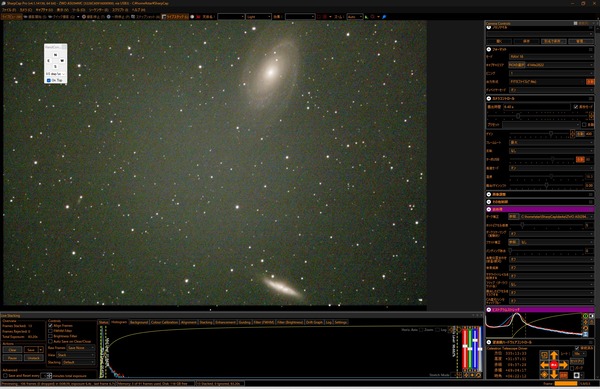Open the View Stack dropdown

pos(76,355)
